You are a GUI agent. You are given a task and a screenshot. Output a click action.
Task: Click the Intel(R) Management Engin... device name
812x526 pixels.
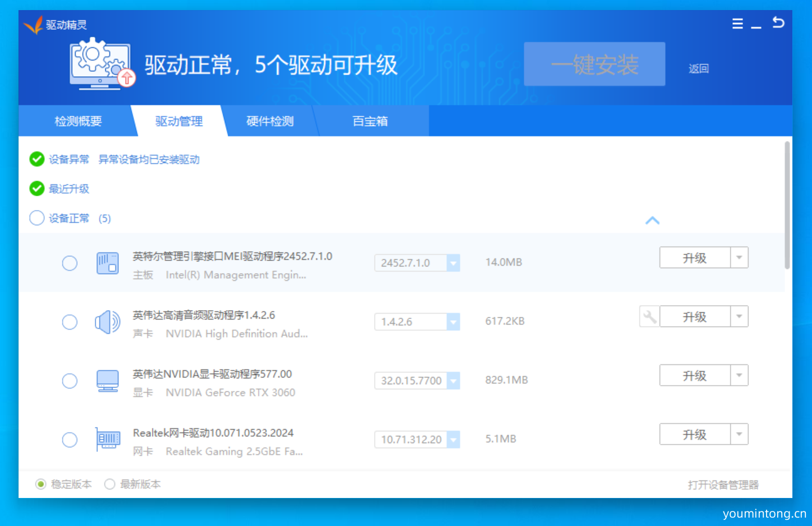click(x=236, y=275)
